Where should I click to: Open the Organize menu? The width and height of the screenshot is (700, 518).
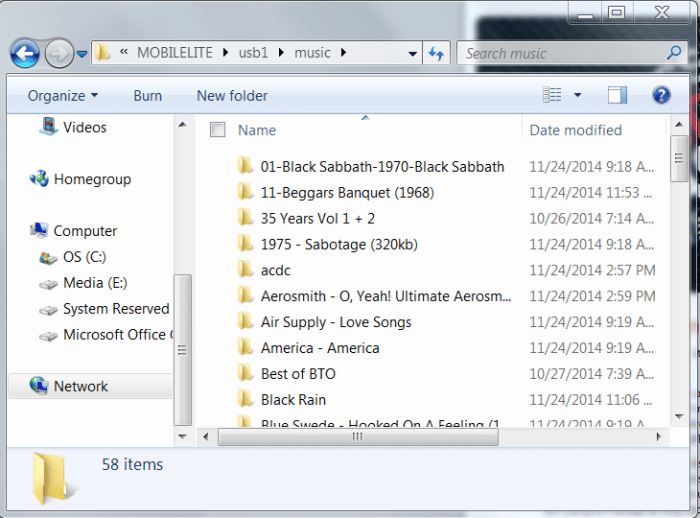(62, 96)
